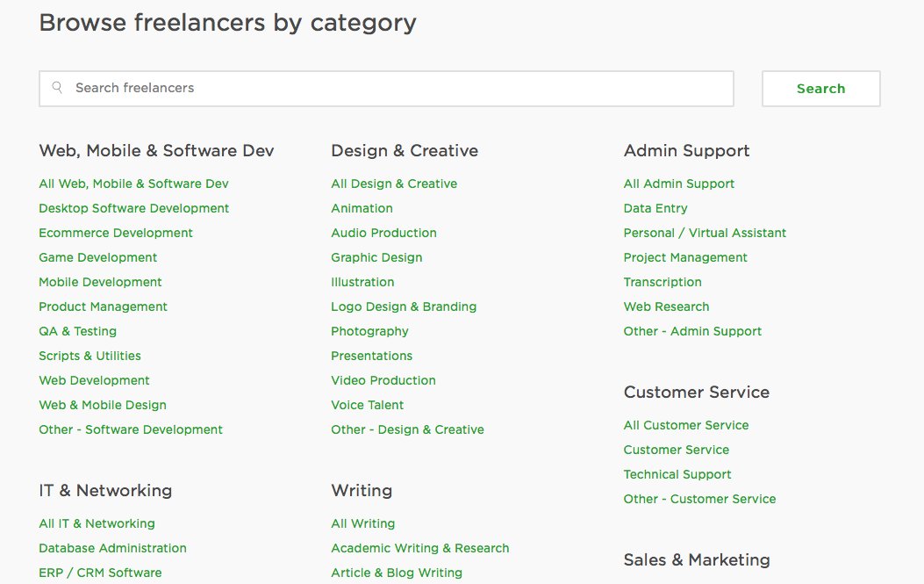The image size is (924, 584).
Task: Click the Admin Support heading
Action: tap(686, 150)
